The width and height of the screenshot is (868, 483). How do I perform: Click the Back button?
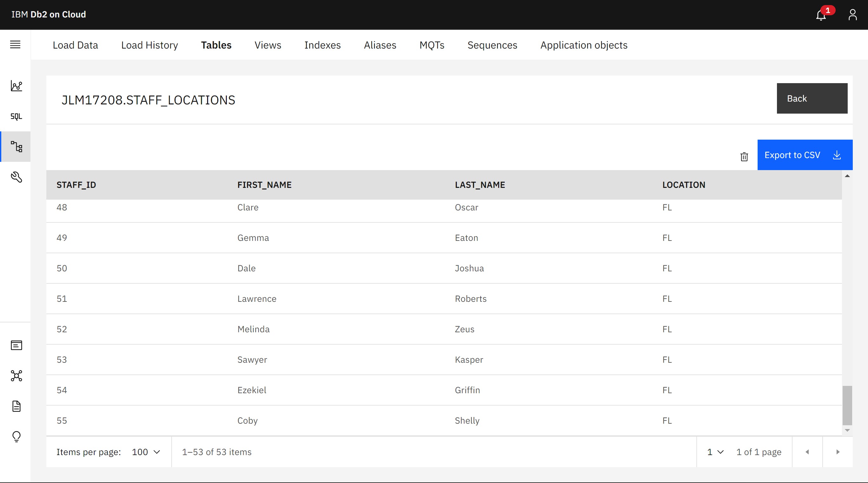tap(812, 98)
